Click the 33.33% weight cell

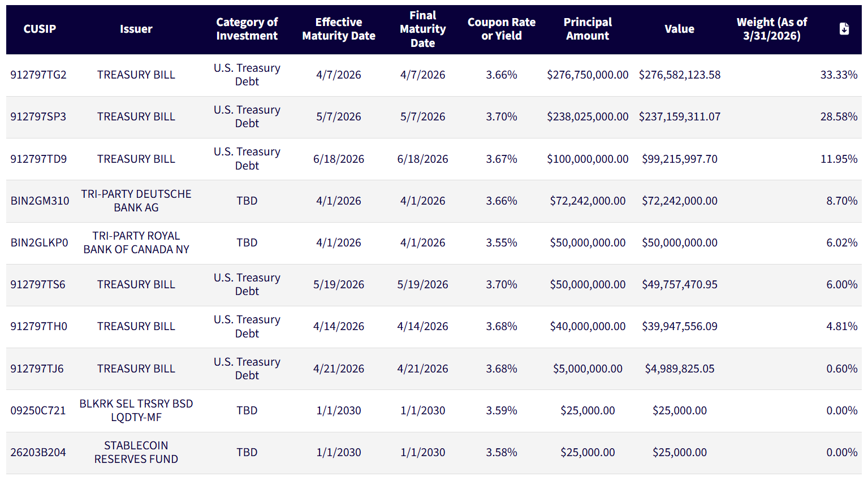tap(838, 75)
